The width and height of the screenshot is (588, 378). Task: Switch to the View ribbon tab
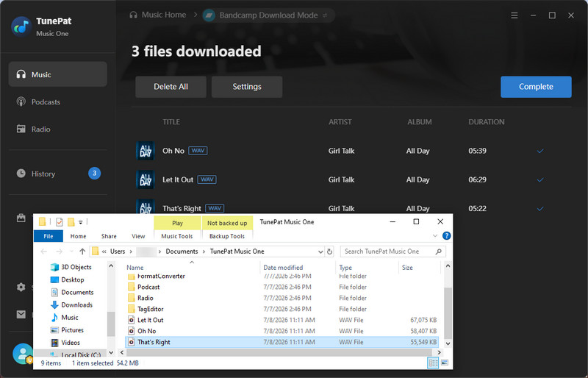(138, 236)
